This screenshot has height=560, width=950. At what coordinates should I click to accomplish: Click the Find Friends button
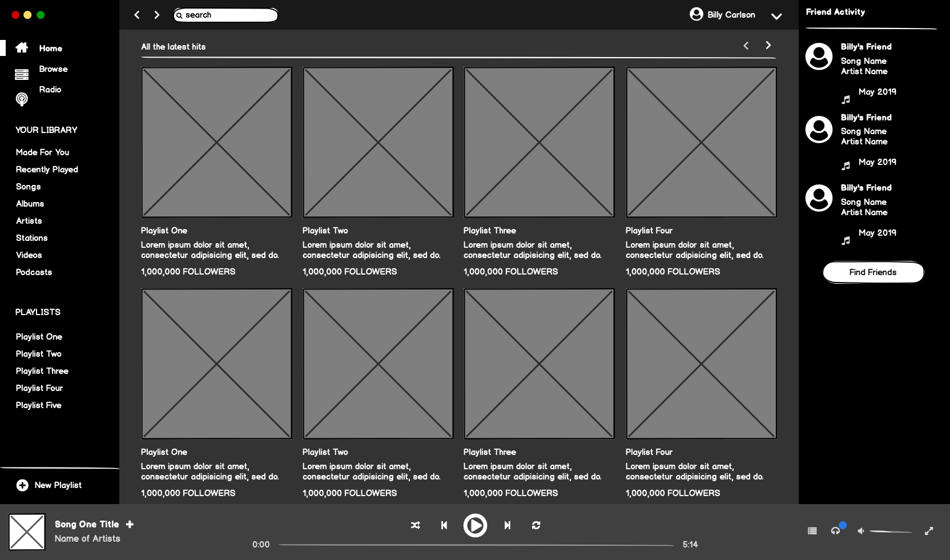pos(872,272)
